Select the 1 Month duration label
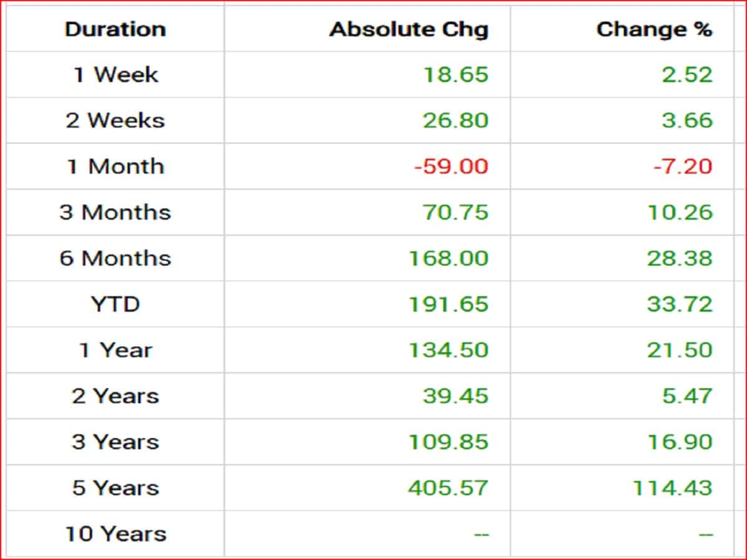This screenshot has width=747, height=560. 115,167
